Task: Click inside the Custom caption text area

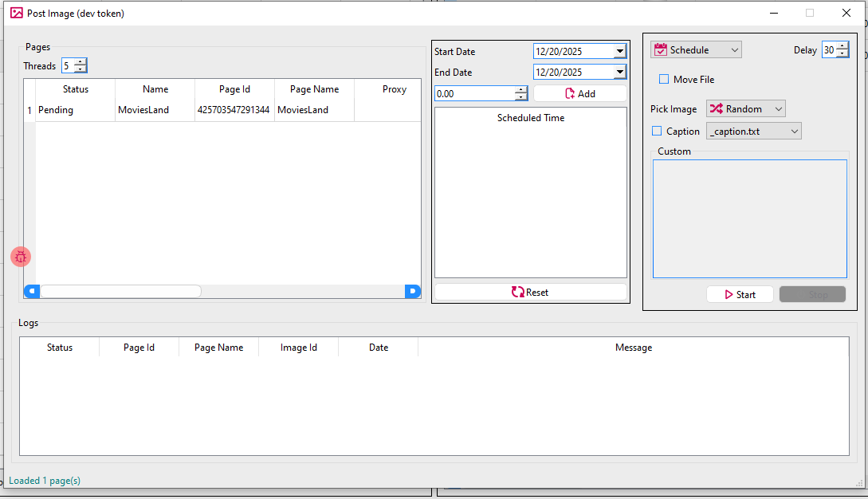Action: [x=749, y=219]
